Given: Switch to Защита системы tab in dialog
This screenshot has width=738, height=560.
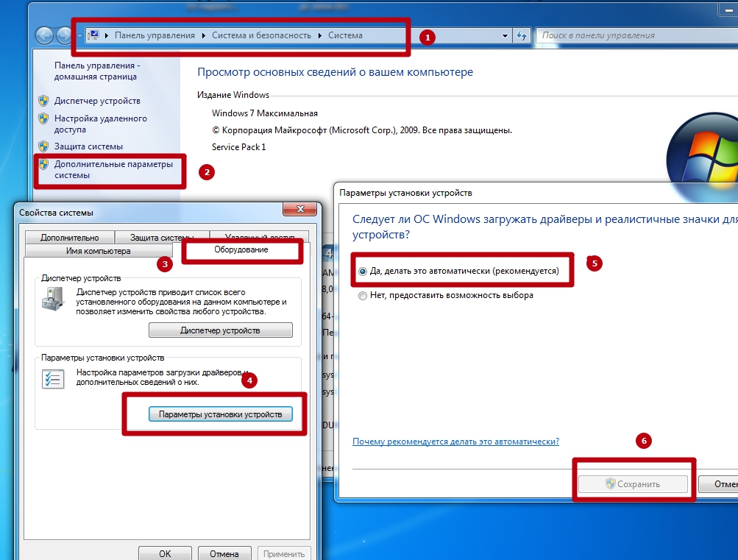Looking at the screenshot, I should coord(162,237).
